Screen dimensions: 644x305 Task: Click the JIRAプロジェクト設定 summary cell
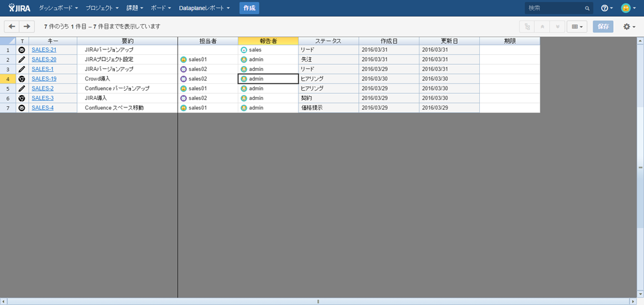[x=127, y=59]
